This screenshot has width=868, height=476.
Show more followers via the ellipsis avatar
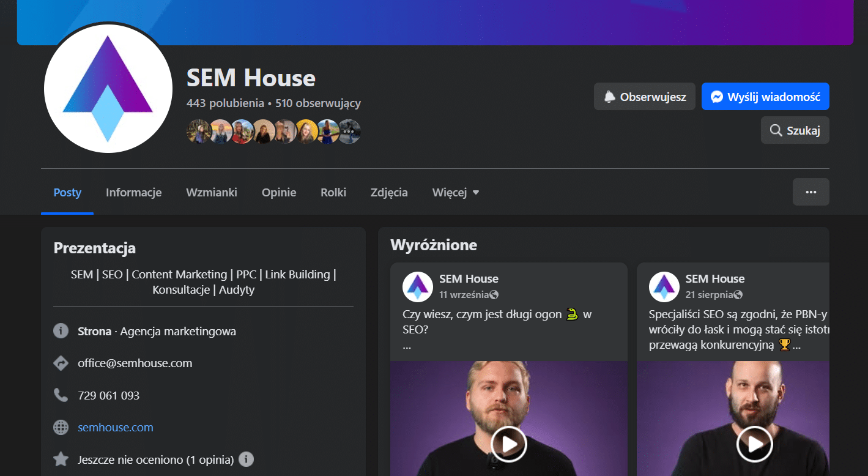[x=349, y=131]
